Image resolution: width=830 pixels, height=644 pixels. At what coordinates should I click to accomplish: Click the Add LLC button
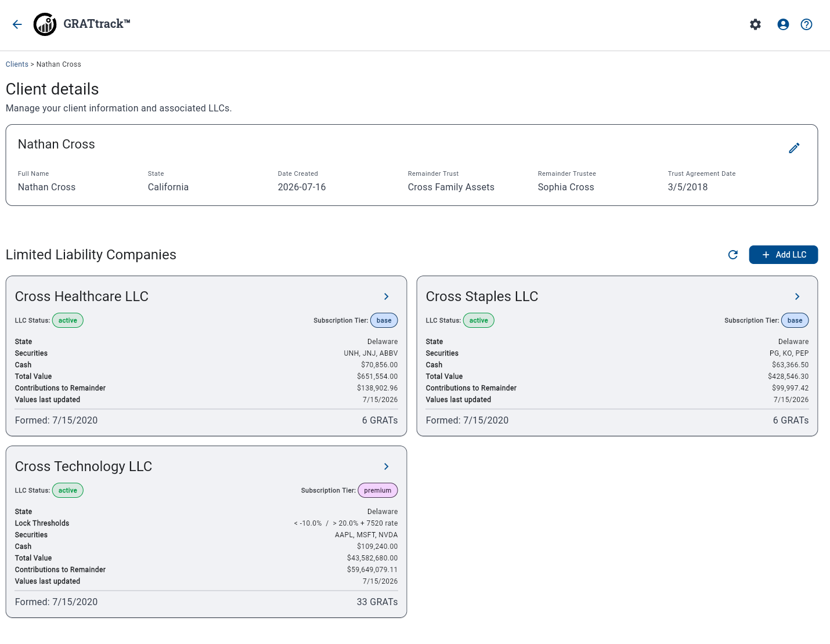click(x=783, y=255)
